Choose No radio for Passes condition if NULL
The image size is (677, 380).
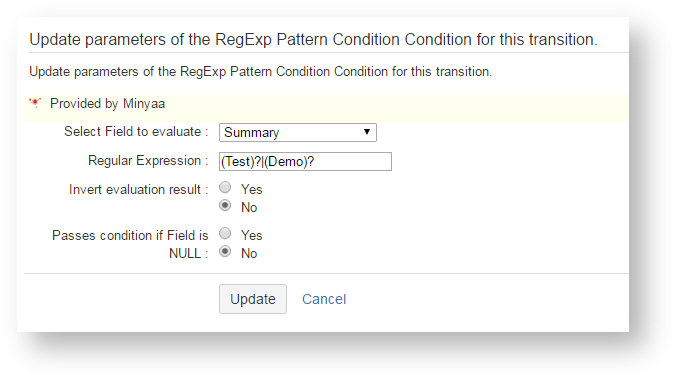225,251
